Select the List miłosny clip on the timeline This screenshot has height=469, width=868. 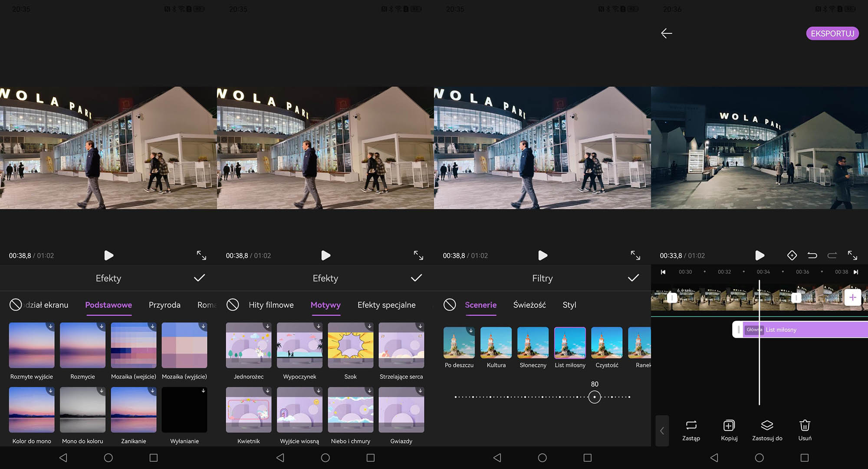click(801, 330)
